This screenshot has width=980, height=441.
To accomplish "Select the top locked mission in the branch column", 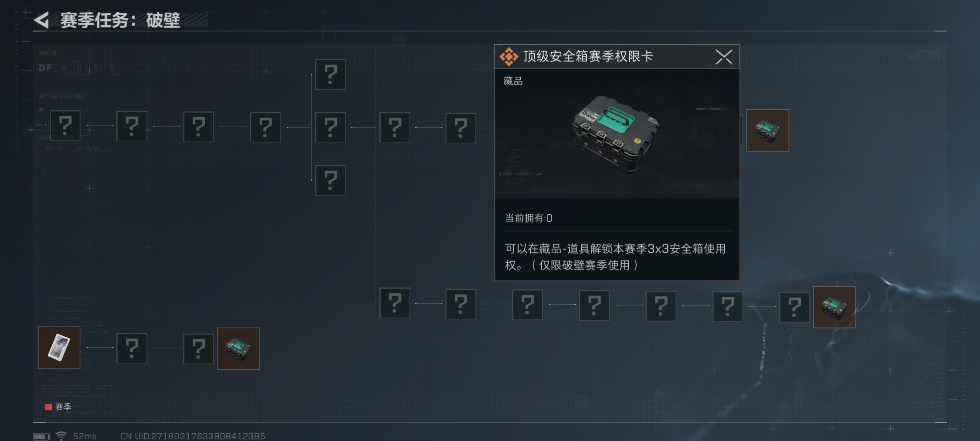I will 330,74.
